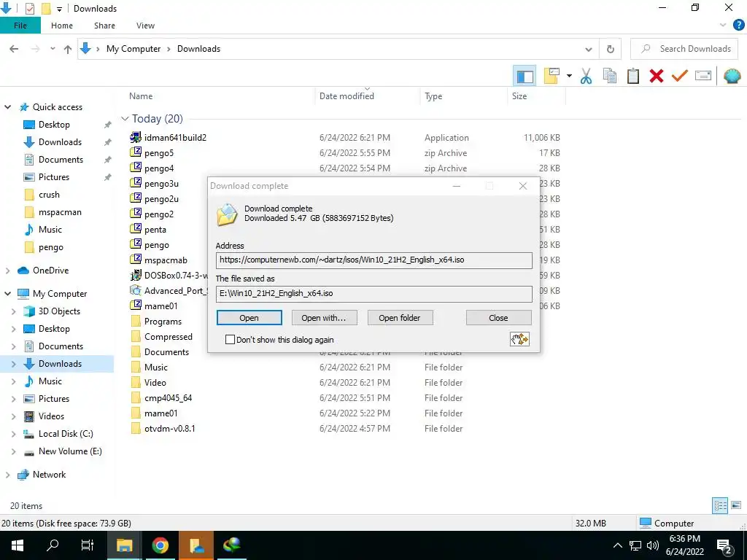Viewport: 747px width, 560px height.
Task: Select New Volume (E:) in navigation pane
Action: pos(70,451)
